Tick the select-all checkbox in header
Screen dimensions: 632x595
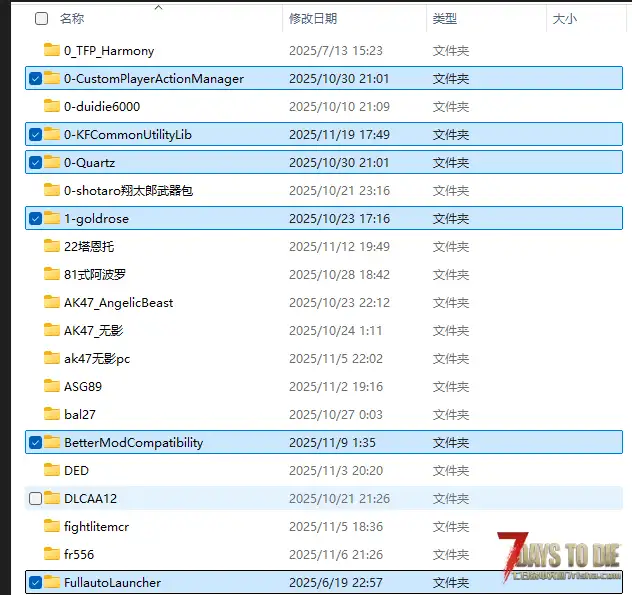pos(41,18)
